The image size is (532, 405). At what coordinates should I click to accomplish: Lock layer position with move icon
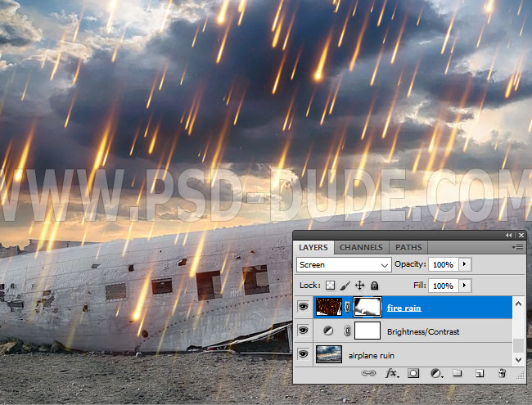[359, 286]
